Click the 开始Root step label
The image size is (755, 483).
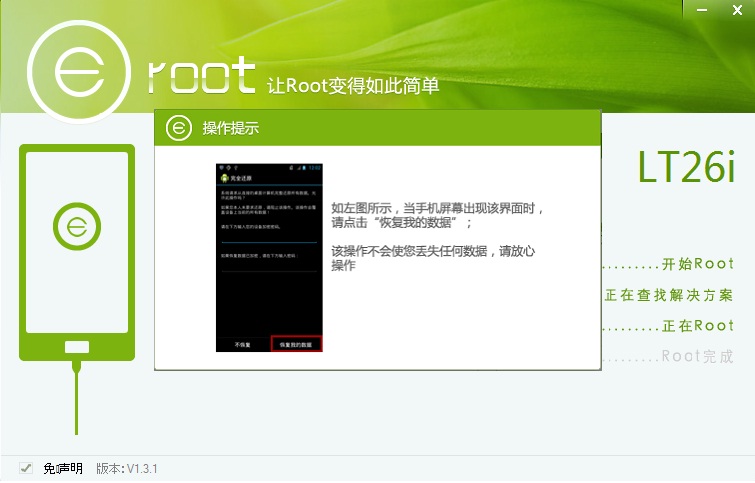(x=698, y=264)
